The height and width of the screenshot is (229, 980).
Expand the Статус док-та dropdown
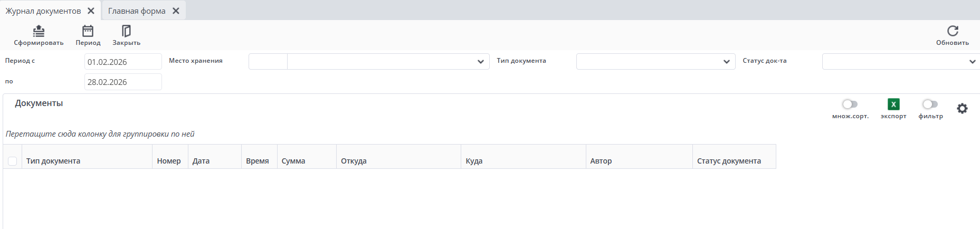point(972,62)
